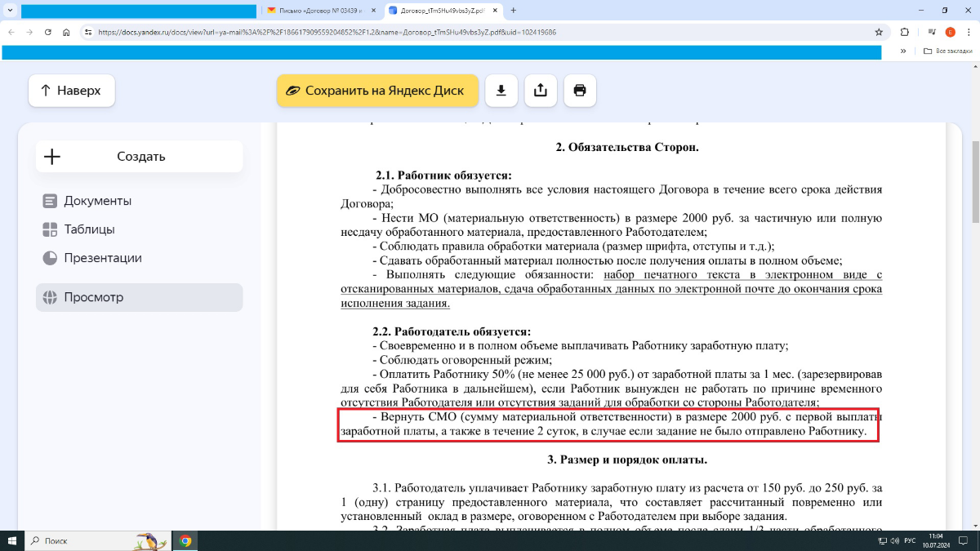The image size is (980, 551).
Task: Close the Договор_tTm5Hu49vbs3yZ.pdf tab
Action: coord(494,11)
